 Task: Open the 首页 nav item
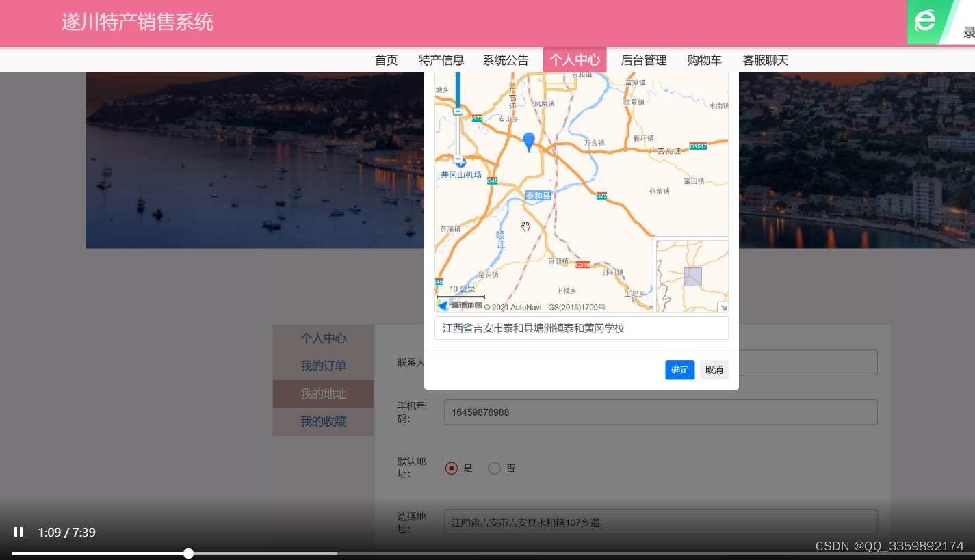386,60
